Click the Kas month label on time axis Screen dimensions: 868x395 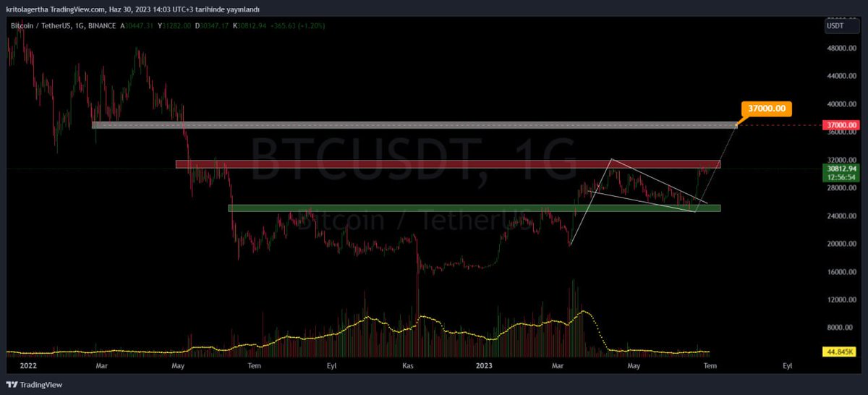point(407,366)
